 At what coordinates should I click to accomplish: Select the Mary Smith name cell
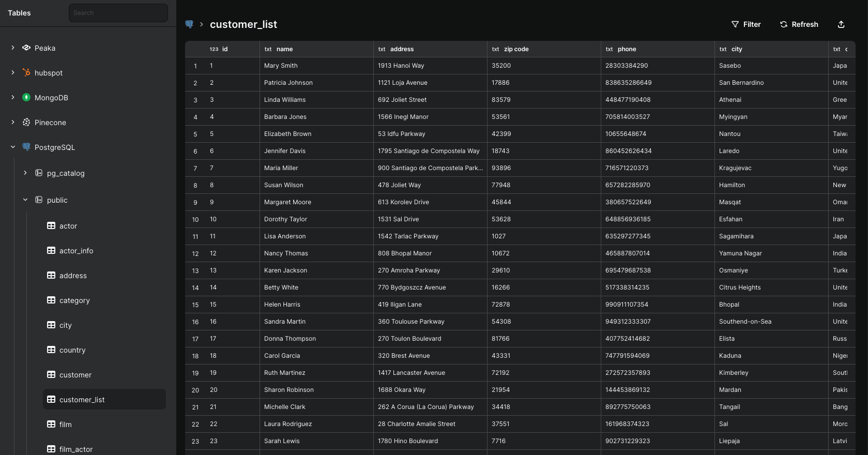[281, 66]
